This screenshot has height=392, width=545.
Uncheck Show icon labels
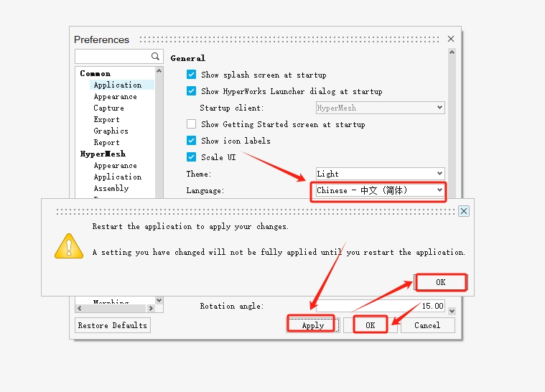coord(192,141)
